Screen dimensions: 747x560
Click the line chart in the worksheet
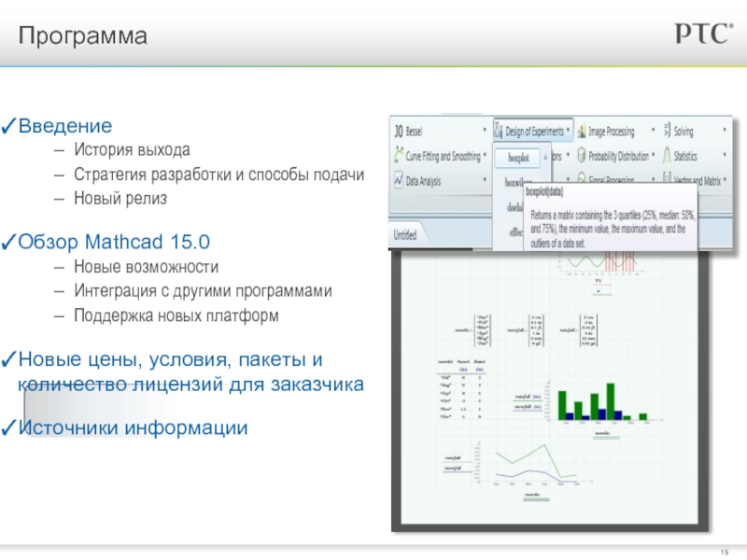click(536, 463)
